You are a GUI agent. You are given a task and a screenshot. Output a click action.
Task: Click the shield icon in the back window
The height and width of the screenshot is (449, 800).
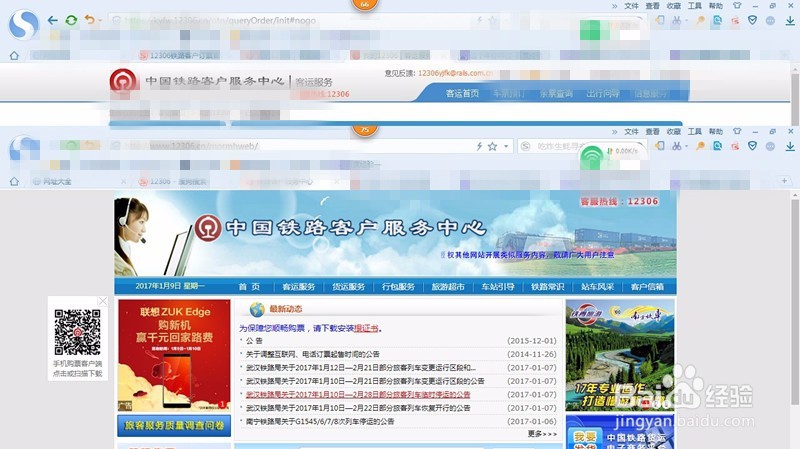click(752, 20)
